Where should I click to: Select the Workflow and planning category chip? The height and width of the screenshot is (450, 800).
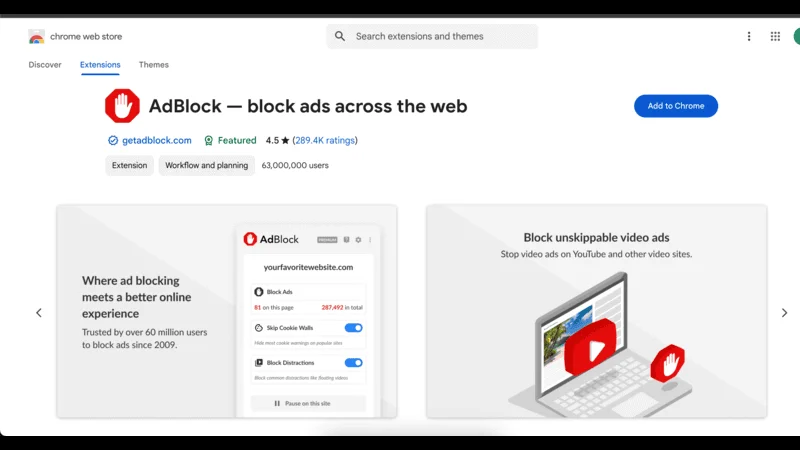[x=206, y=166]
